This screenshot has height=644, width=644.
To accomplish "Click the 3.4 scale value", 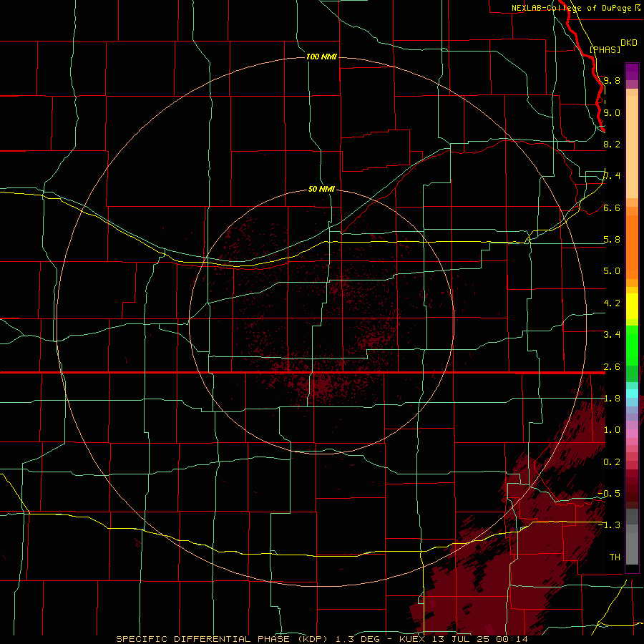I will coord(612,335).
